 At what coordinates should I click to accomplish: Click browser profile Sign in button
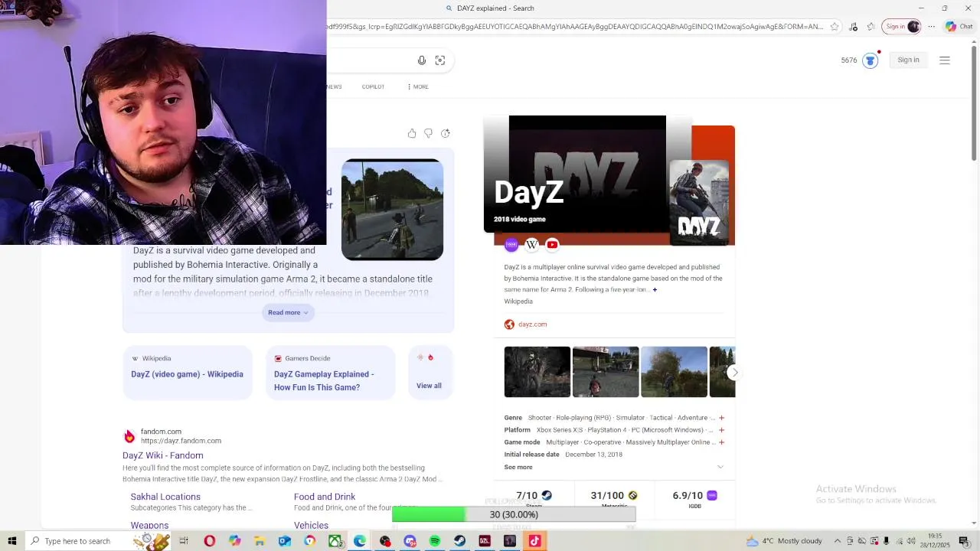pyautogui.click(x=901, y=27)
